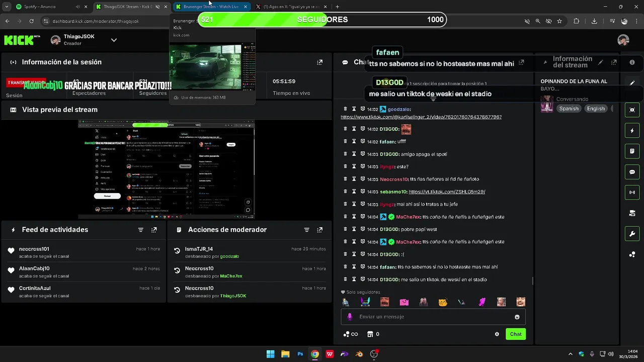Open filter menu in Acciones de moderador
This screenshot has height=362, width=644.
[306, 230]
